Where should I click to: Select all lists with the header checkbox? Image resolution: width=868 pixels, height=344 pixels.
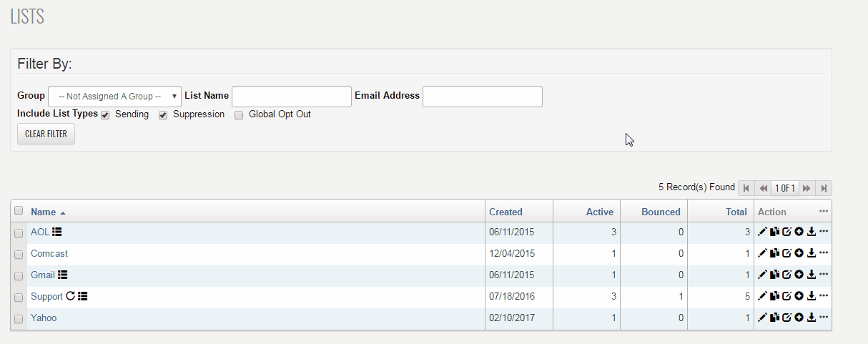pos(19,211)
